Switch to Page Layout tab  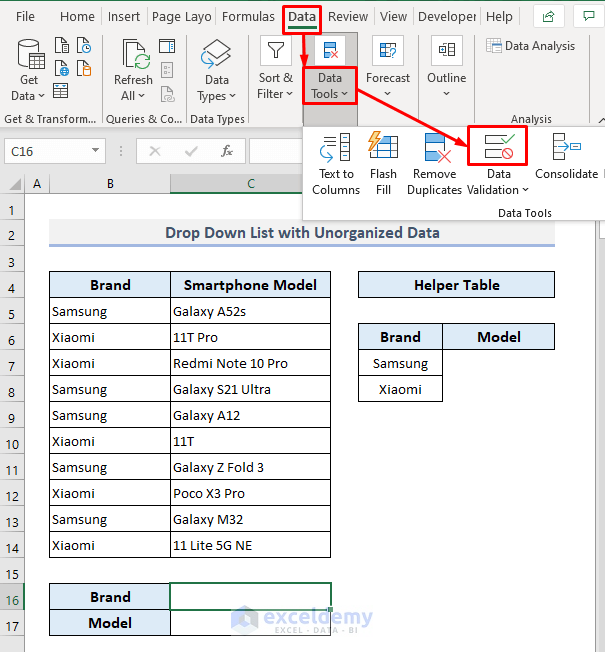[182, 17]
